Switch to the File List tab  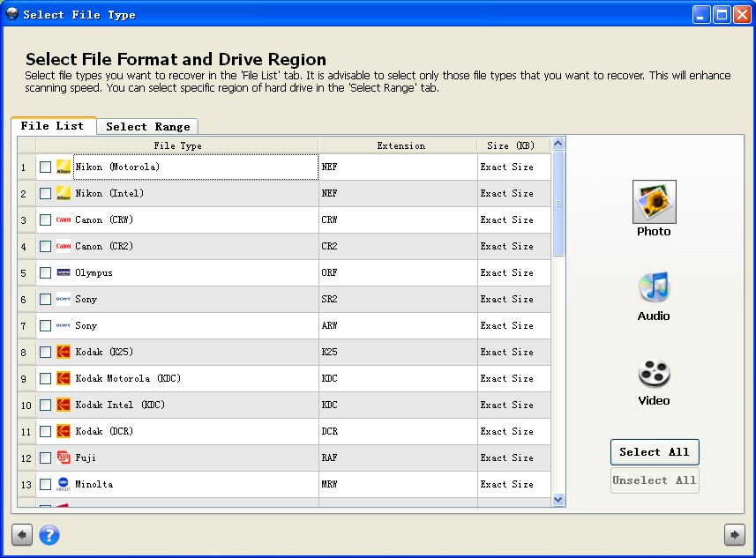coord(53,126)
